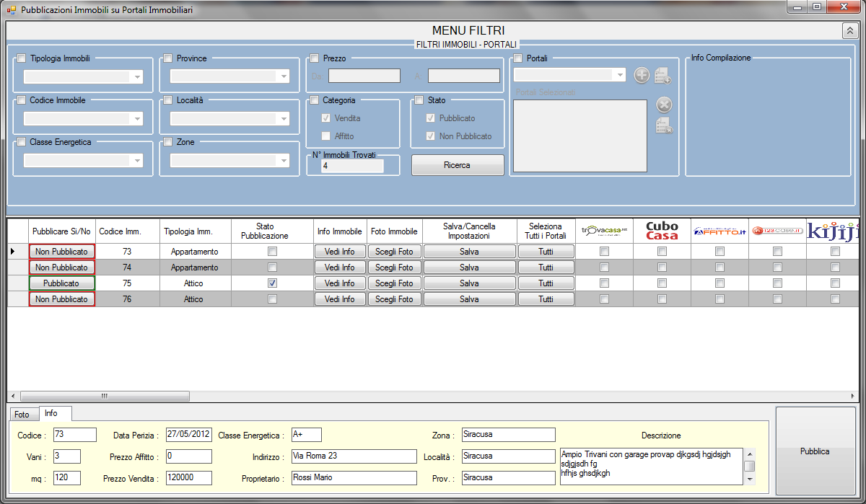Open the Classe Energetica dropdown
The image size is (866, 504).
click(x=137, y=161)
